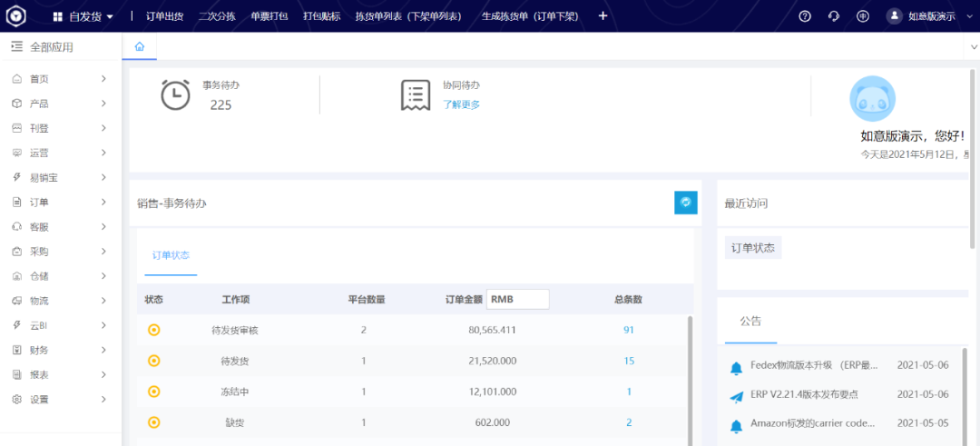980x446 pixels.
Task: Click the 协同待办 receipt icon
Action: (416, 95)
